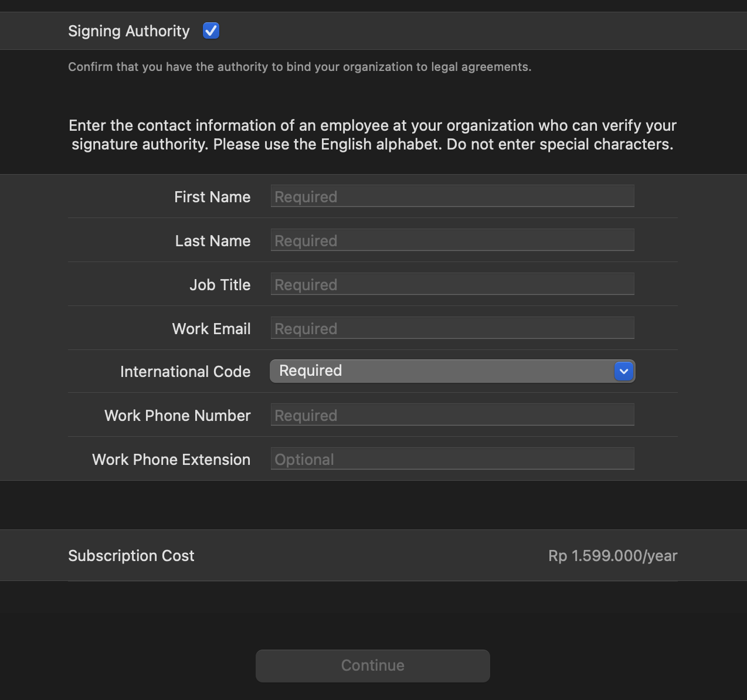Click the First Name label
Viewport: 747px width, 700px height.
coord(212,197)
